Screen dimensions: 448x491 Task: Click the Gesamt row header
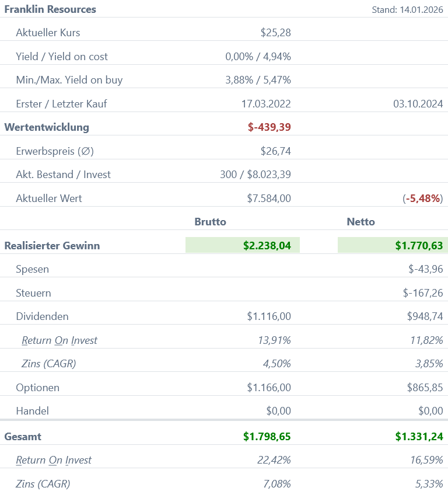[x=23, y=437]
